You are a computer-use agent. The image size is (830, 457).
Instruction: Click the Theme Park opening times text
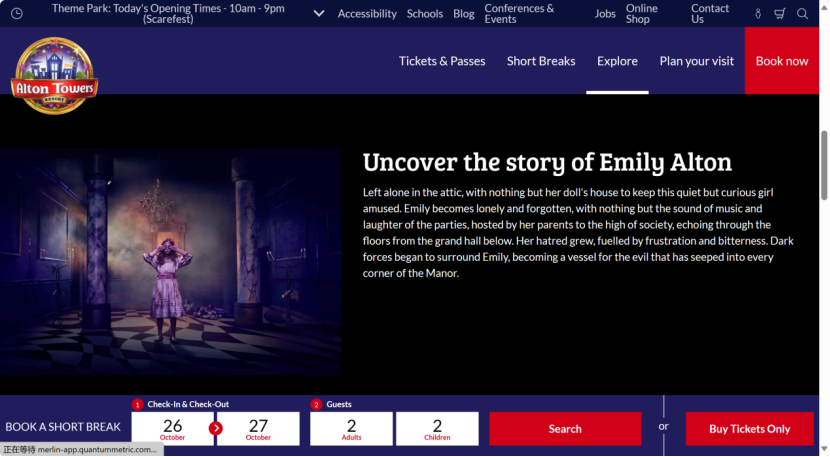(168, 14)
